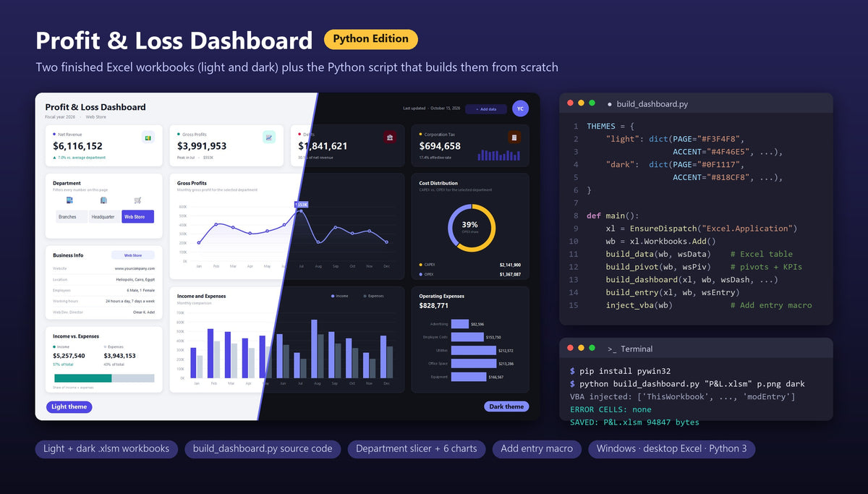Click the $1,841,621 debts value
This screenshot has height=494, width=868.
click(x=323, y=146)
